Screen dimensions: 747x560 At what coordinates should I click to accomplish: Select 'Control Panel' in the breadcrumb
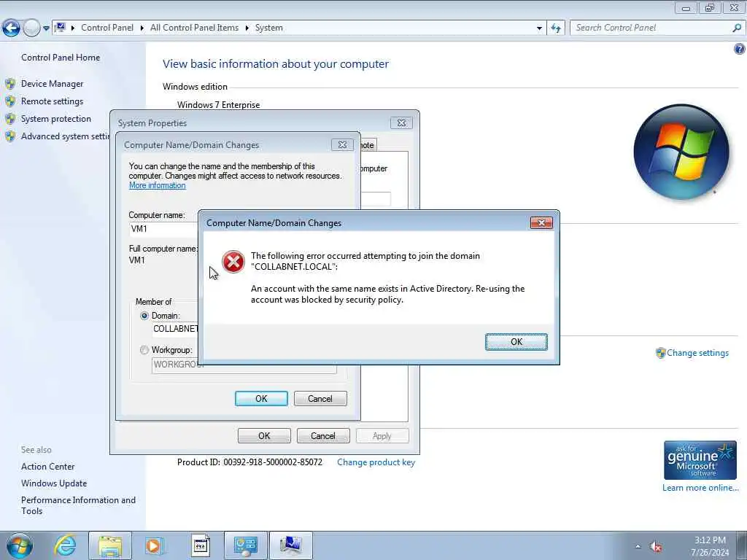click(x=107, y=28)
